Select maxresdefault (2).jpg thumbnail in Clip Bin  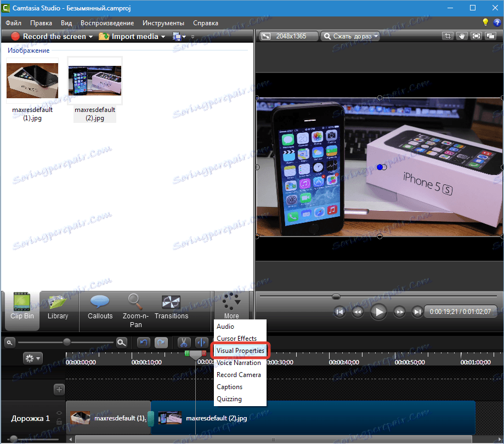pos(95,81)
